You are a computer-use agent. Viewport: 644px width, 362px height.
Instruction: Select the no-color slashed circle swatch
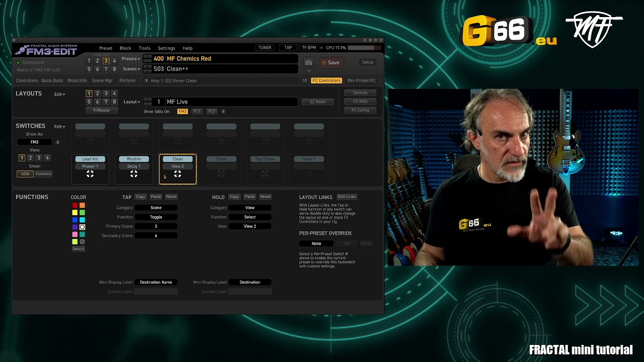point(82,242)
